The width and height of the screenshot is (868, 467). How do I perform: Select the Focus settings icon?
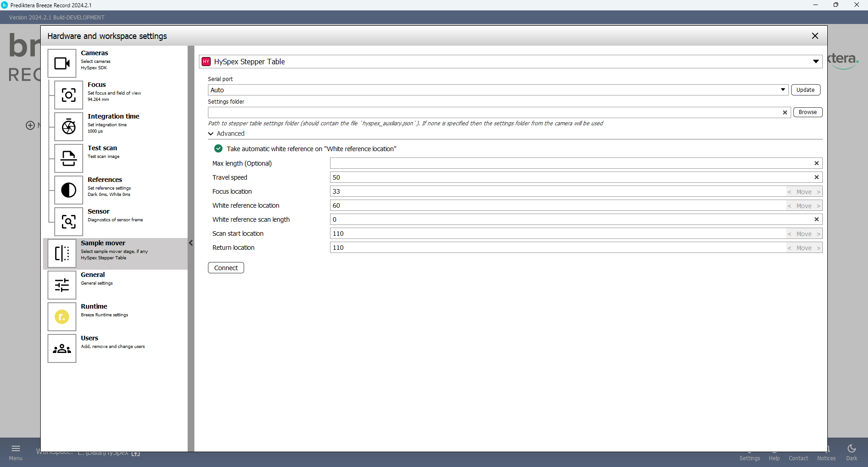click(x=69, y=95)
